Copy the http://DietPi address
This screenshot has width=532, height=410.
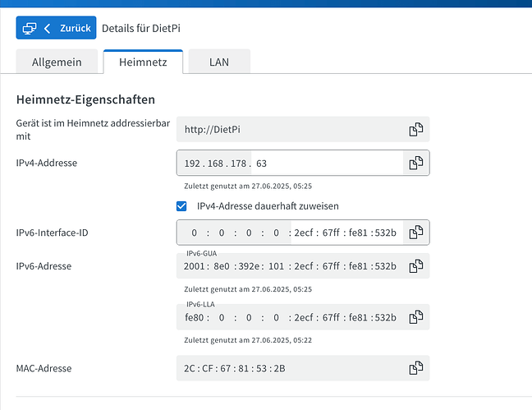(x=415, y=130)
